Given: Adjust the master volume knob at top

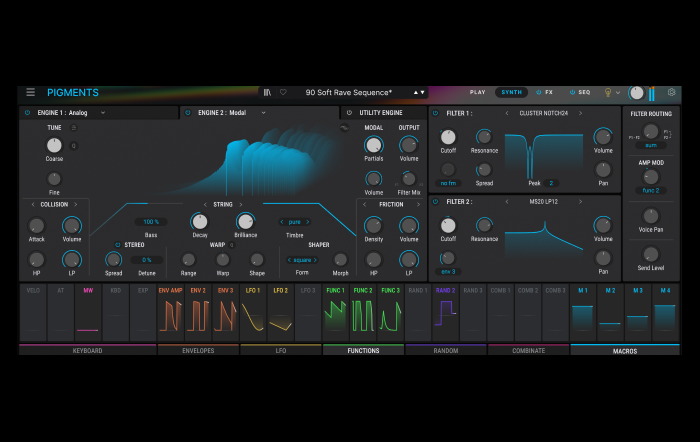Looking at the screenshot, I should [x=637, y=93].
